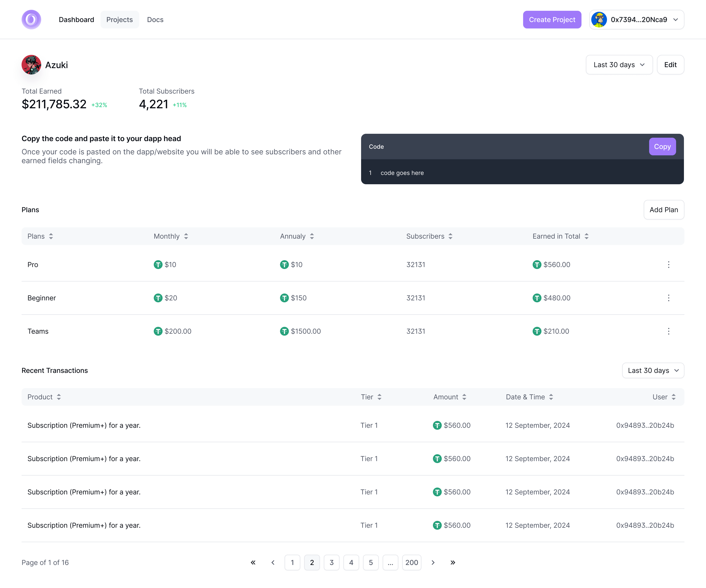Click Tether icon beside Pro monthly $10
The height and width of the screenshot is (588, 706).
[x=158, y=265]
